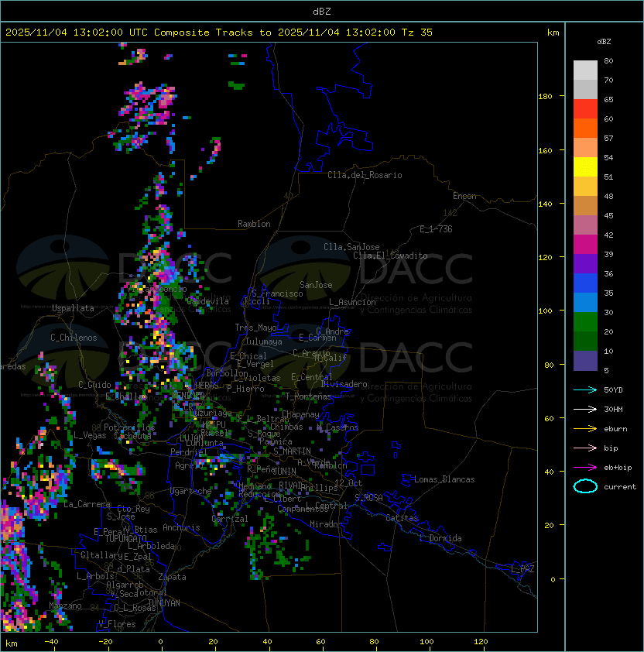Image resolution: width=644 pixels, height=652 pixels.
Task: Click the Anchoris place label
Action: [181, 527]
